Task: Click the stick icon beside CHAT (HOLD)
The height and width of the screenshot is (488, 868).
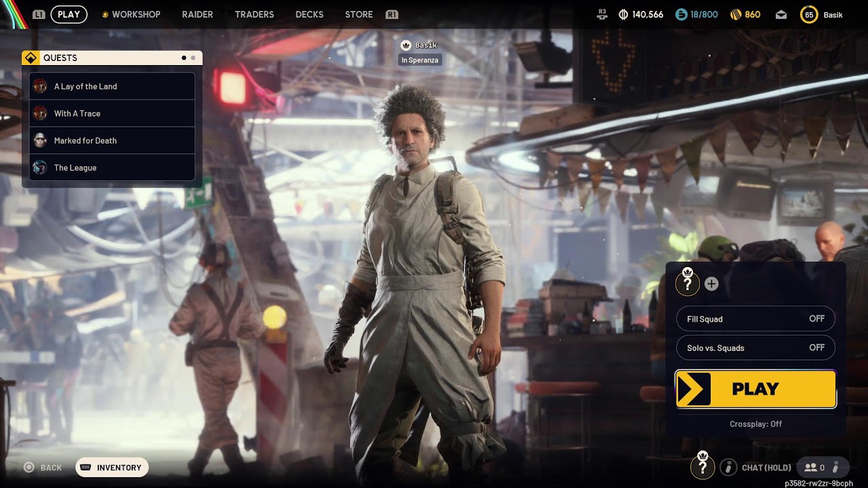Action: 728,467
